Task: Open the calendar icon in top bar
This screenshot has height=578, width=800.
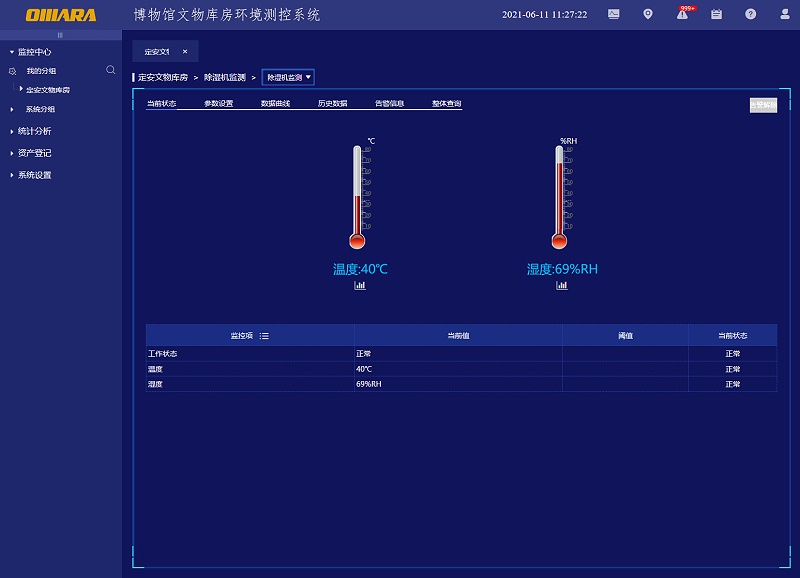Action: [x=716, y=15]
